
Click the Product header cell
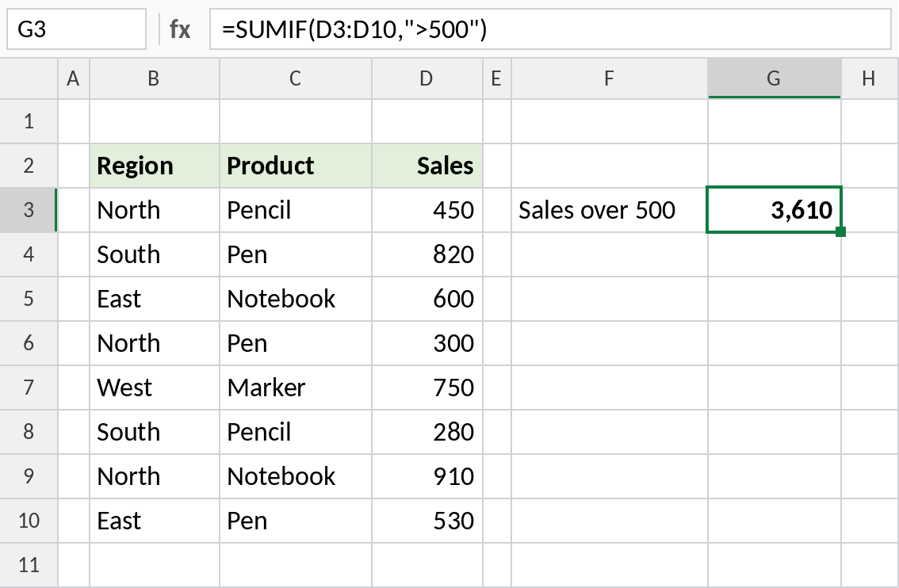tap(296, 166)
